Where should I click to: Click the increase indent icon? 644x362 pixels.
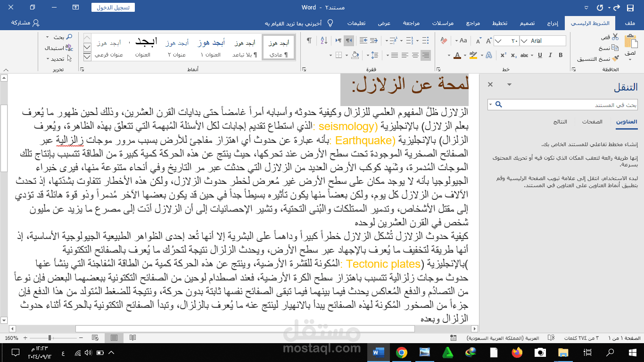pyautogui.click(x=363, y=41)
